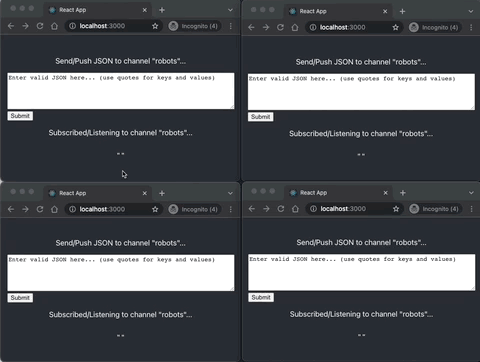Reload page in top-right browser window
The image size is (480, 362).
[280, 27]
